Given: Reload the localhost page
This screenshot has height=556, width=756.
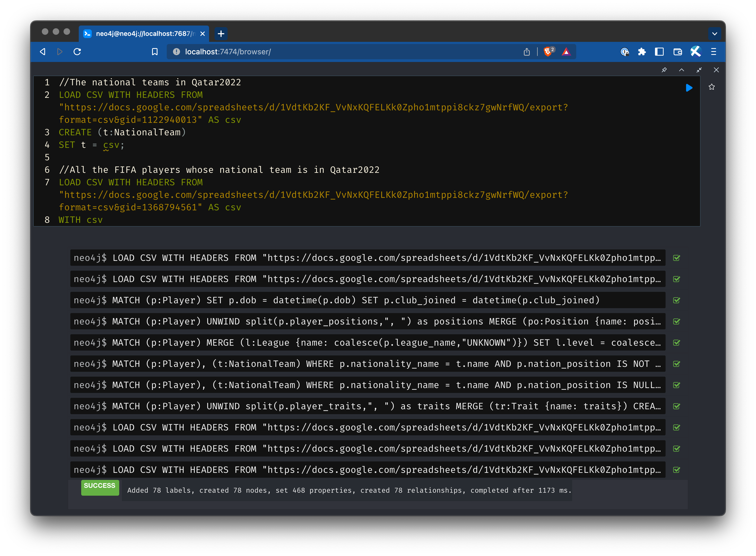Looking at the screenshot, I should tap(77, 52).
